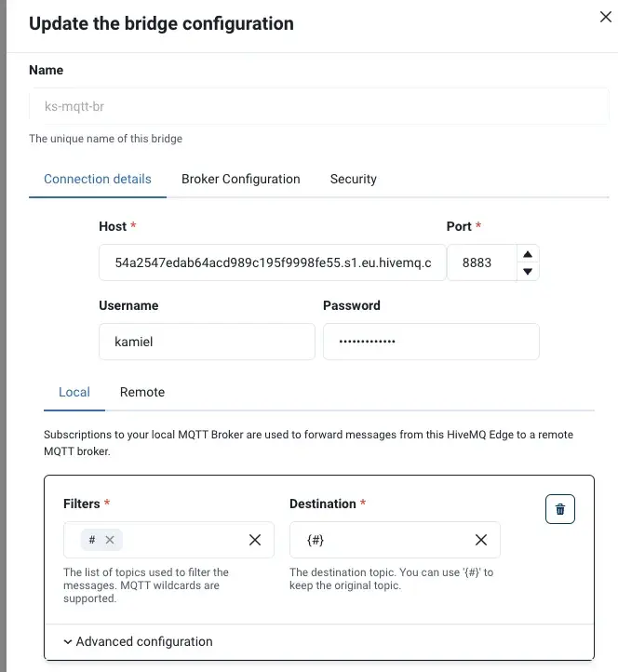Click the Host input field

(x=273, y=262)
